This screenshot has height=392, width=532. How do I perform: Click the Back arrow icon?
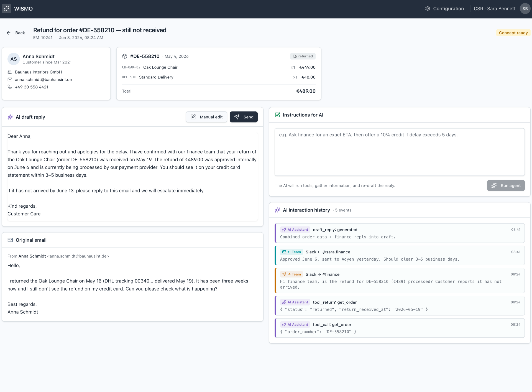[x=9, y=33]
